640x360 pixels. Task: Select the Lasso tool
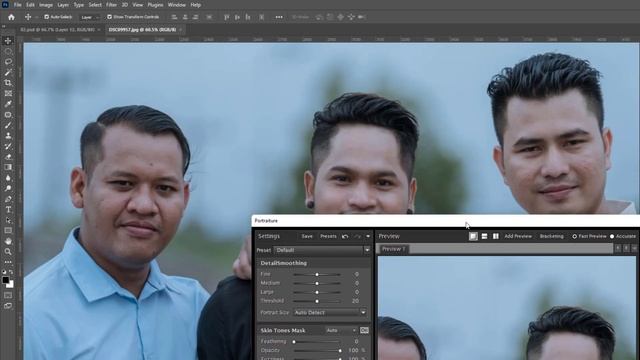(8, 62)
